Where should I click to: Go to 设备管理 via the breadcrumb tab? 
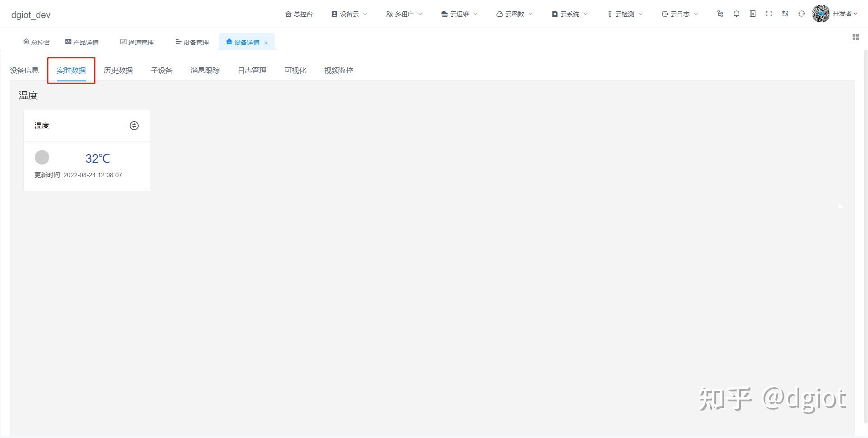191,42
